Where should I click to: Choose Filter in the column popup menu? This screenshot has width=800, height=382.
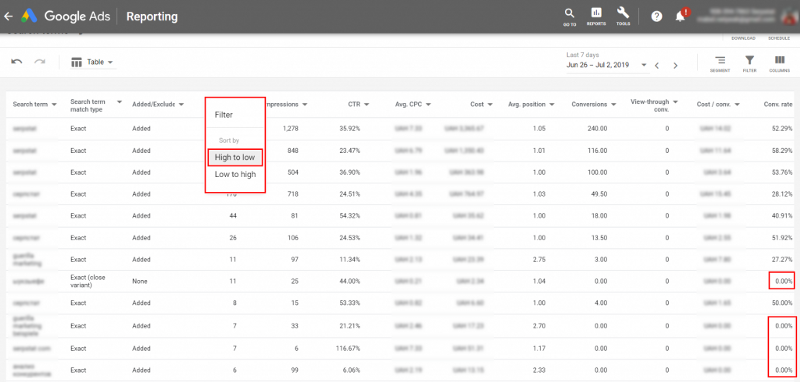tap(224, 115)
